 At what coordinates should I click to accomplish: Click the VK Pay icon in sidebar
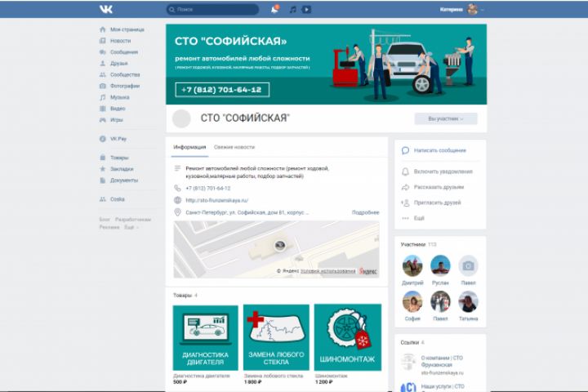click(x=103, y=139)
